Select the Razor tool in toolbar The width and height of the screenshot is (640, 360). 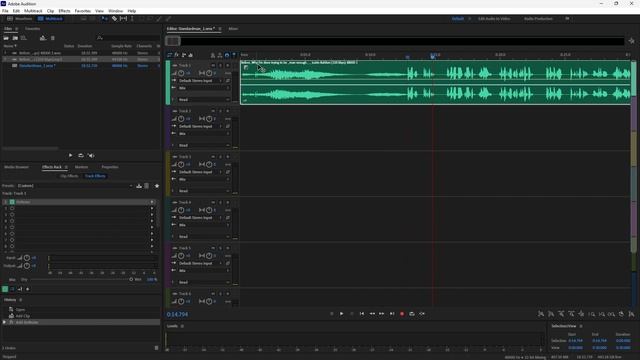pyautogui.click(x=114, y=19)
